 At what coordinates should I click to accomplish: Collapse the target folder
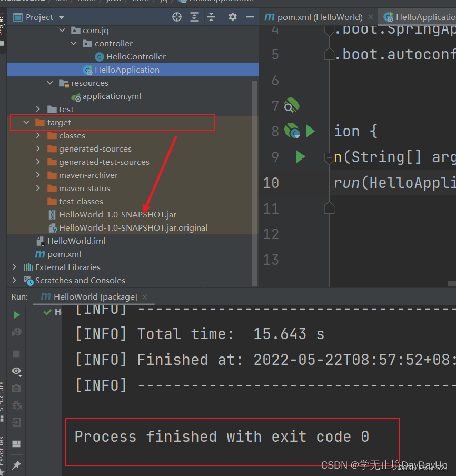[26, 122]
